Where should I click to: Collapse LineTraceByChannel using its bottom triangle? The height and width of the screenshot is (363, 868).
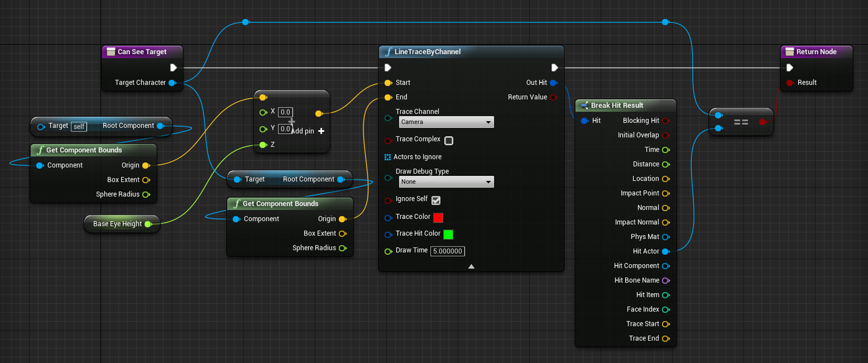coord(471,265)
